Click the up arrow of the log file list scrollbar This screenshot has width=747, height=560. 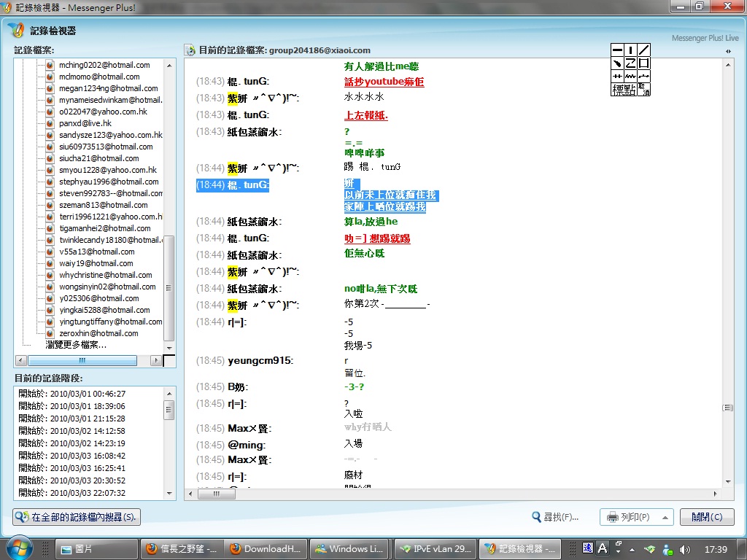point(169,65)
